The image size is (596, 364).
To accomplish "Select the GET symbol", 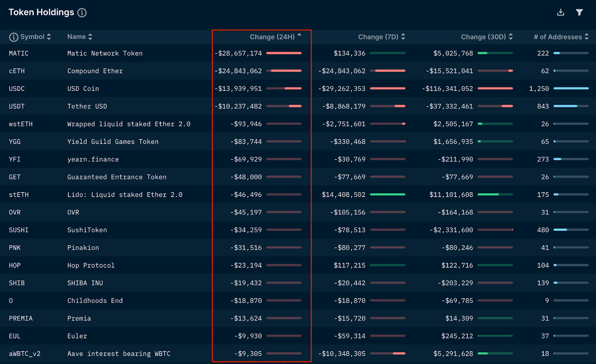I will 15,177.
